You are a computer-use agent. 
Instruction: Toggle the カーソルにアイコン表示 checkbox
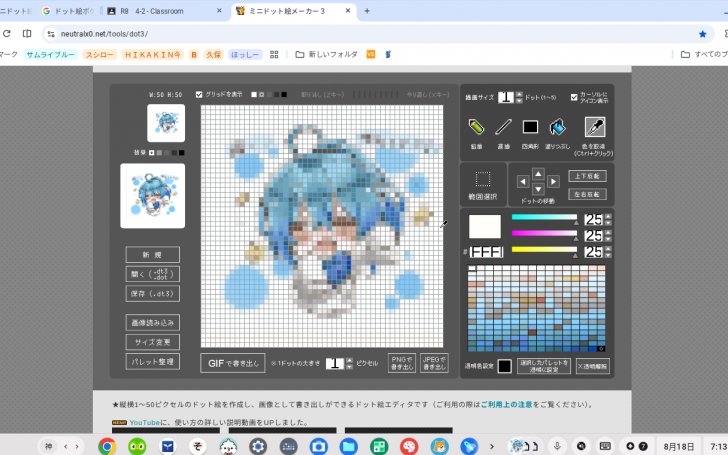coord(574,97)
